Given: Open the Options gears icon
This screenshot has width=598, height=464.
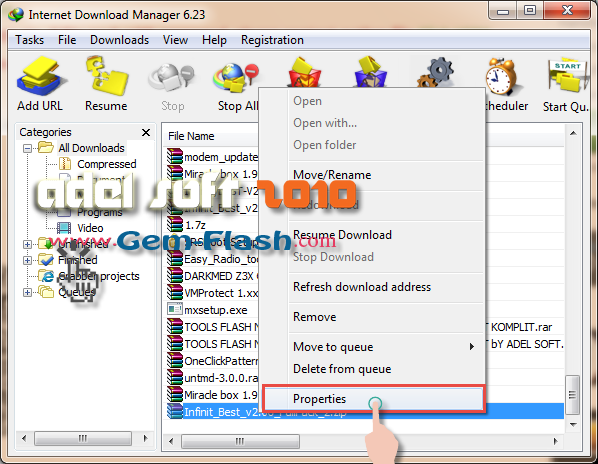Looking at the screenshot, I should [436, 72].
